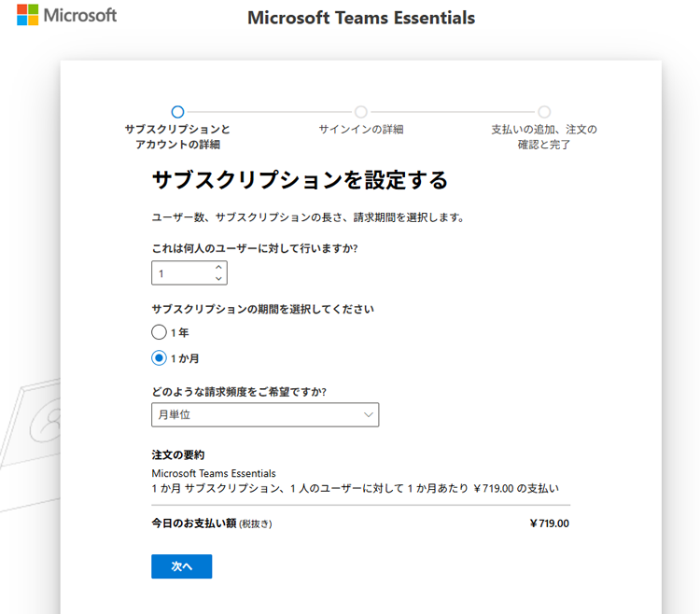Click the 支払いの追加、注文の確認と完了 step label

(544, 137)
